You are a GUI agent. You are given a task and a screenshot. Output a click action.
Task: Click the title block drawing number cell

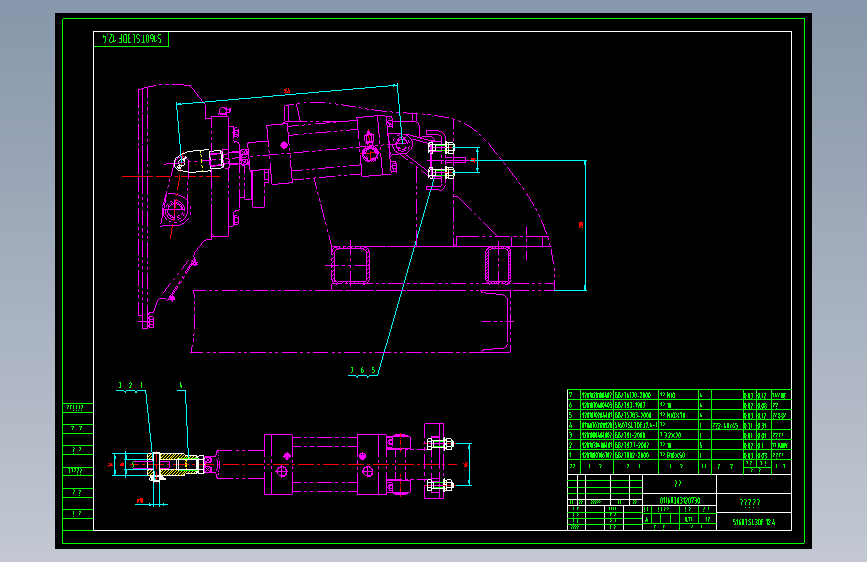click(754, 522)
